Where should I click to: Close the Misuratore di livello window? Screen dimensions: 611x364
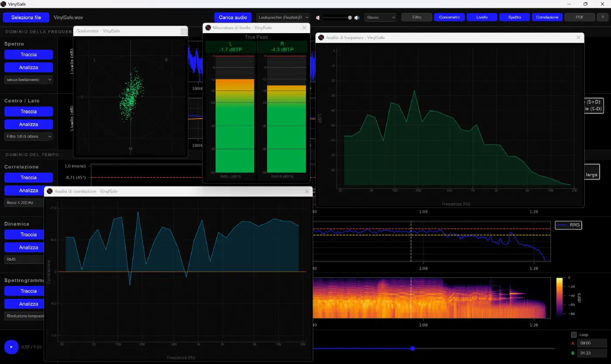(304, 28)
